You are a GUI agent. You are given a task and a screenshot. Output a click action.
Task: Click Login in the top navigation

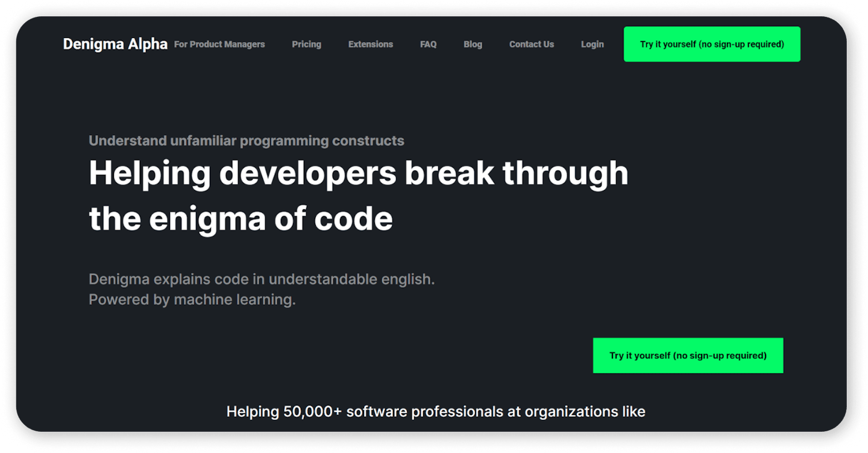tap(592, 44)
